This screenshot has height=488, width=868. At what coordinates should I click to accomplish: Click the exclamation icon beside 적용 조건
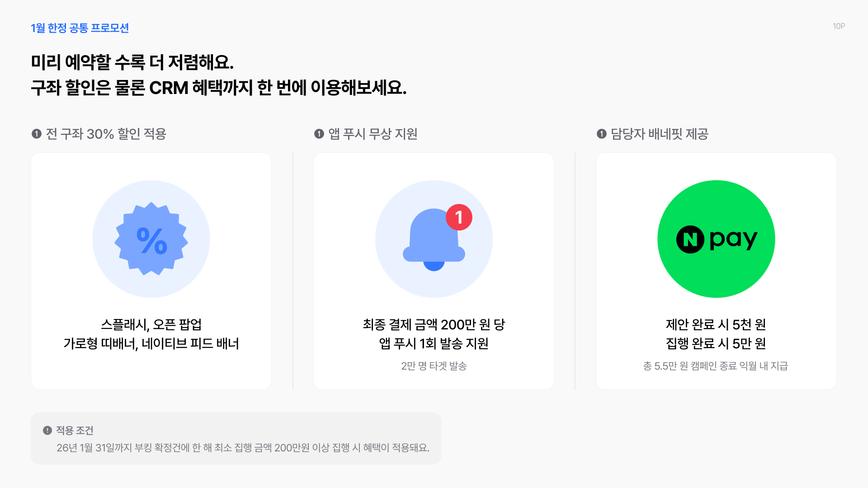(47, 430)
